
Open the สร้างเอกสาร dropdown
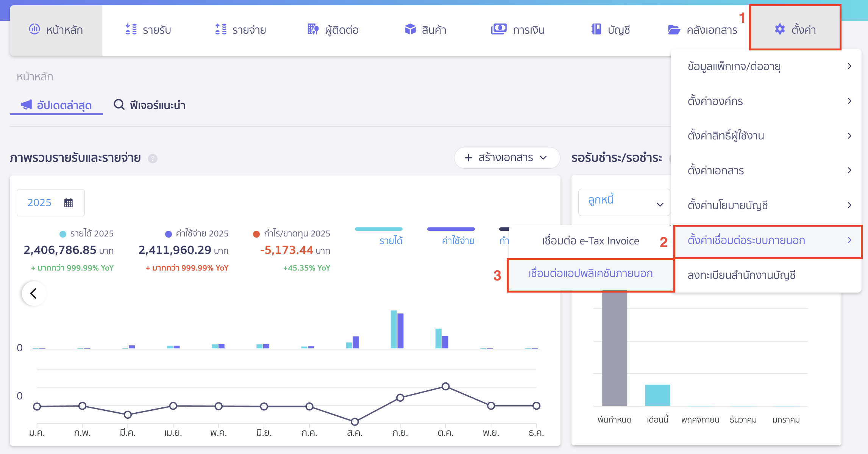click(507, 158)
